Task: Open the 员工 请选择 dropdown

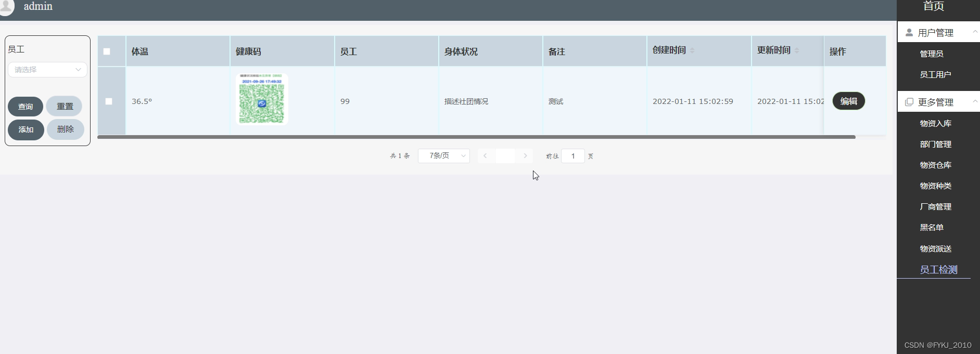Action: click(x=47, y=70)
